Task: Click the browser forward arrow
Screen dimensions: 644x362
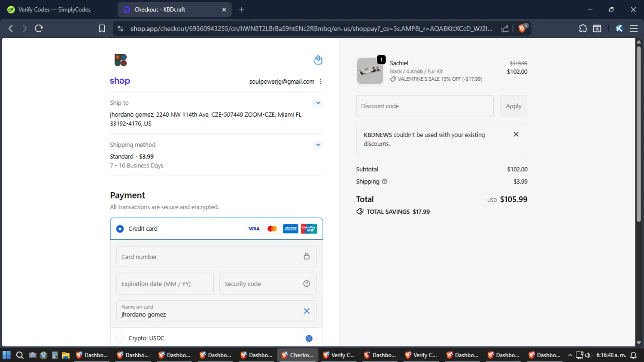Action: (24, 28)
